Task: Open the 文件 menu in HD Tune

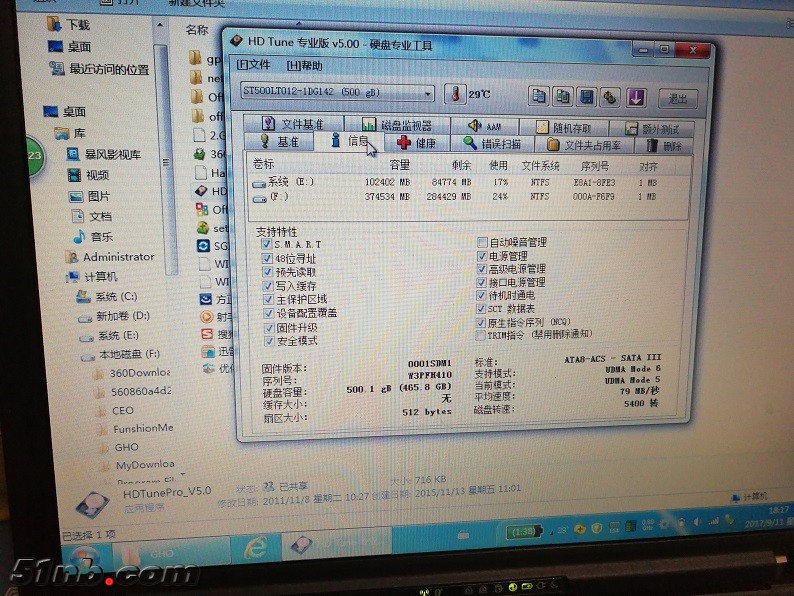Action: click(x=253, y=65)
